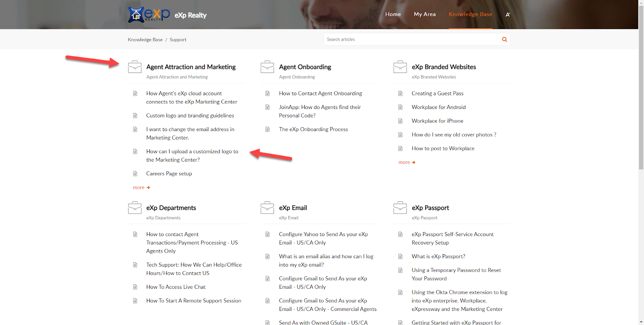Open Configure Yahoo to Send As article
The image size is (644, 325).
[x=323, y=238]
